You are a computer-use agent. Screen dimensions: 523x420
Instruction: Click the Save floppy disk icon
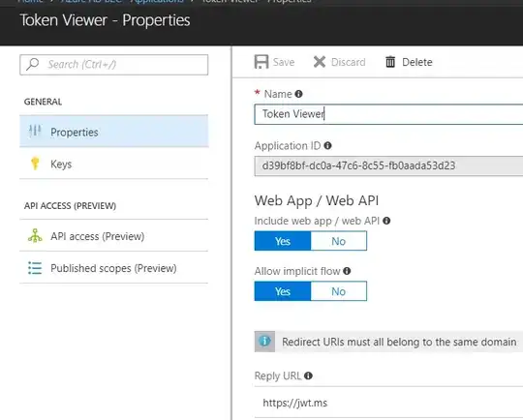261,62
